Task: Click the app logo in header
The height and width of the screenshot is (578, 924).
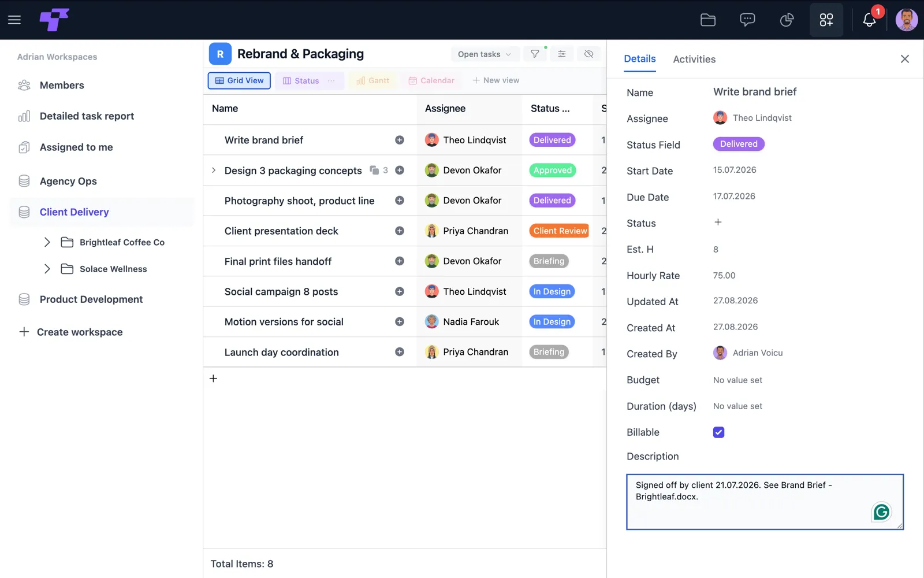Action: (x=54, y=20)
